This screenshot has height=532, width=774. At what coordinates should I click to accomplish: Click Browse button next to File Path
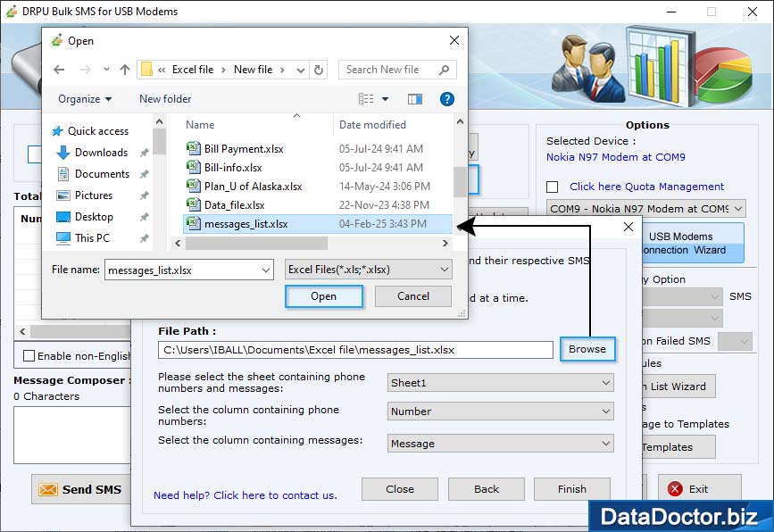[587, 349]
